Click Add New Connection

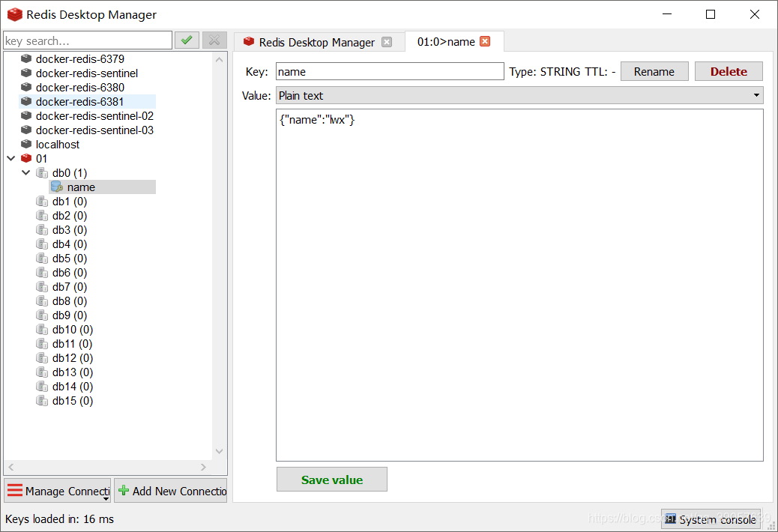[x=171, y=491]
